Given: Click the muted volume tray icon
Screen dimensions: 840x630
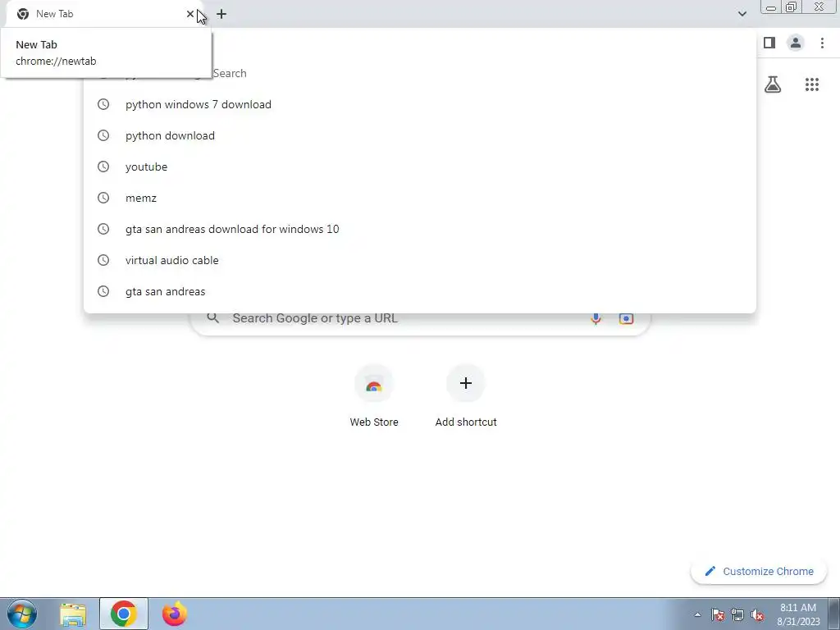Looking at the screenshot, I should (x=757, y=614).
